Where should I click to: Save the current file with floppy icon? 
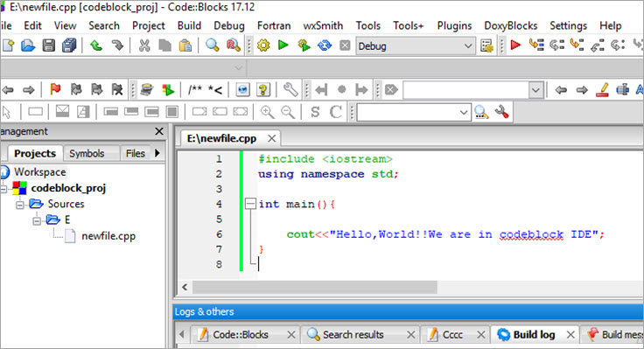(48, 45)
